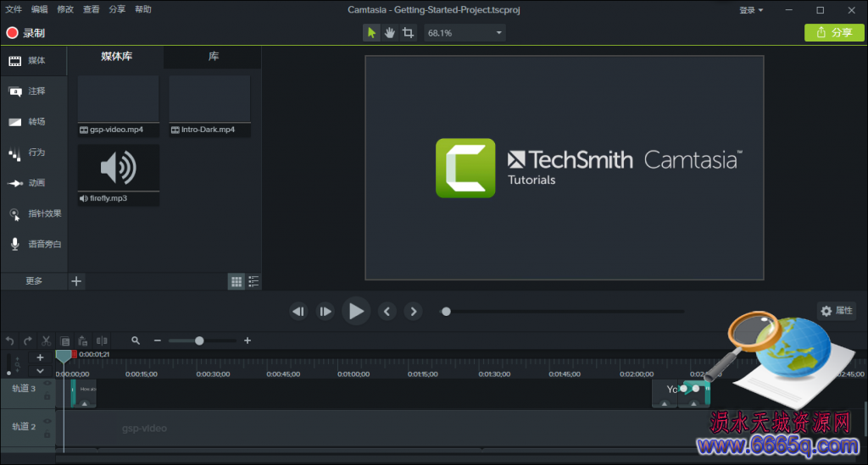Open the 指针效果 cursor effects panel
868x465 pixels.
pyautogui.click(x=34, y=214)
